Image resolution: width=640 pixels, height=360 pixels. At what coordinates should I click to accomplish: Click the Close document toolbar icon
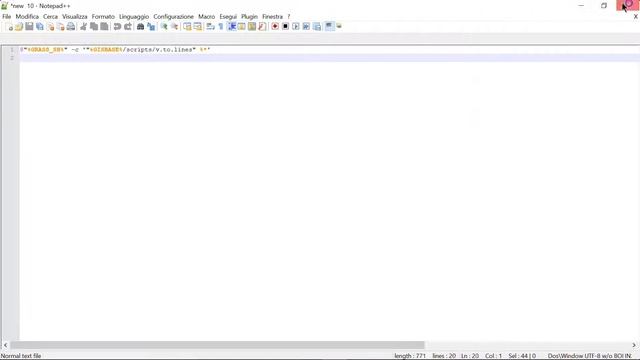click(50, 27)
